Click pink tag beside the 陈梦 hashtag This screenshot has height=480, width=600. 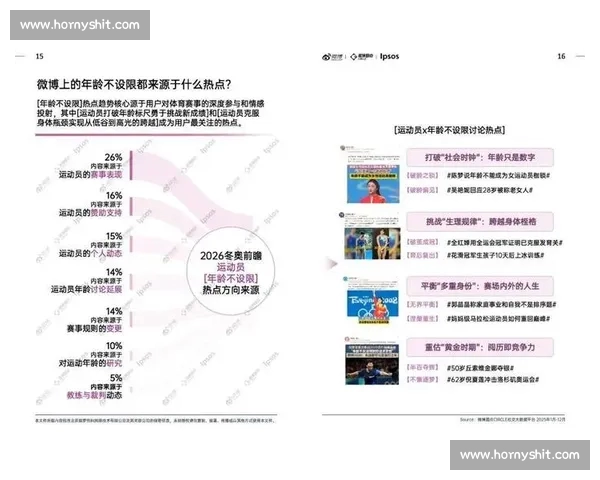pos(422,175)
